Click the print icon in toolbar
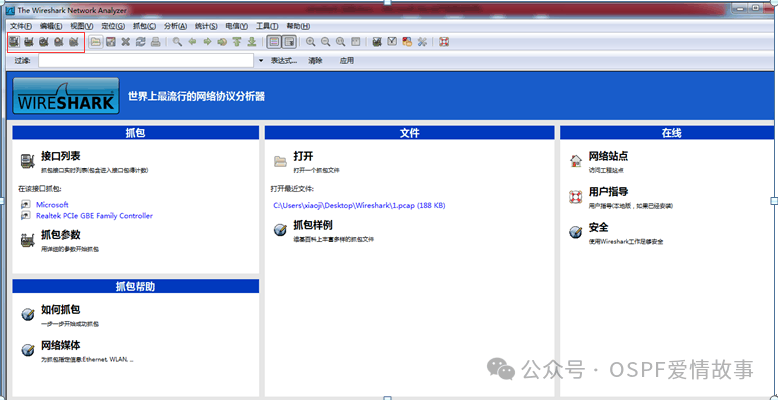This screenshot has width=778, height=400. [x=155, y=42]
